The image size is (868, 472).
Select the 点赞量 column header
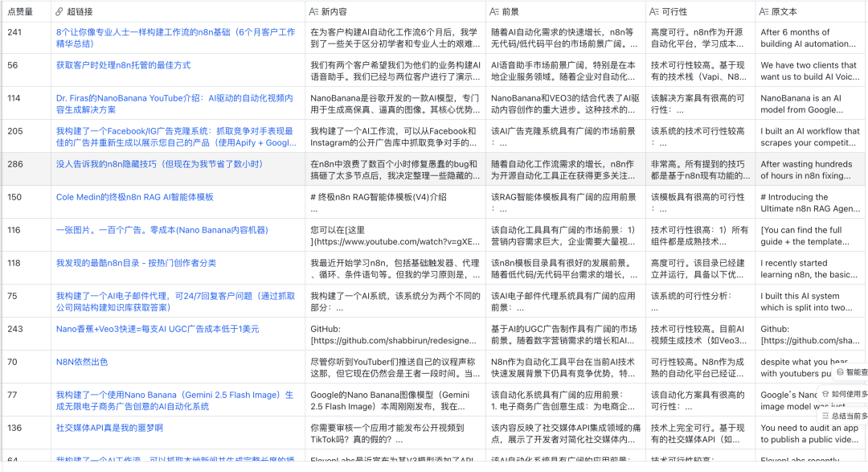[x=21, y=12]
